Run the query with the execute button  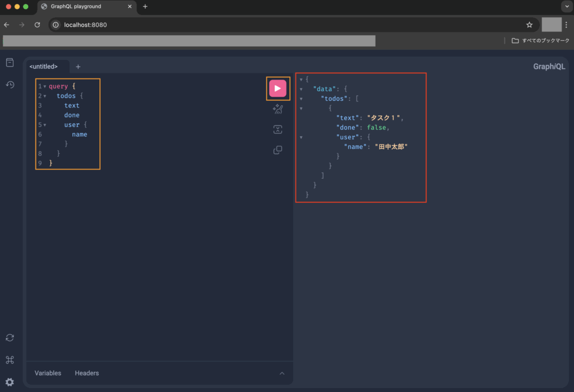(277, 88)
